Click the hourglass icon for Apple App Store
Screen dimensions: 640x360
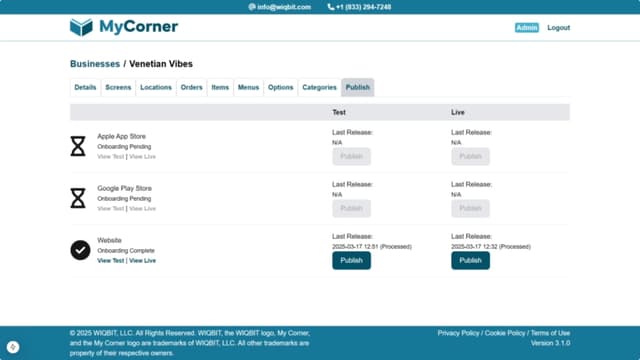click(78, 146)
